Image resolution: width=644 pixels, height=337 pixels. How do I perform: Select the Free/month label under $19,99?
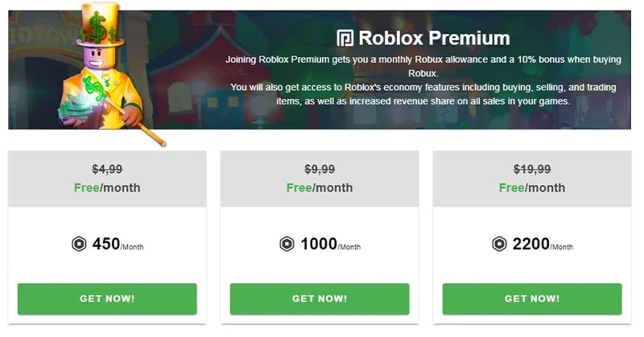pyautogui.click(x=532, y=188)
